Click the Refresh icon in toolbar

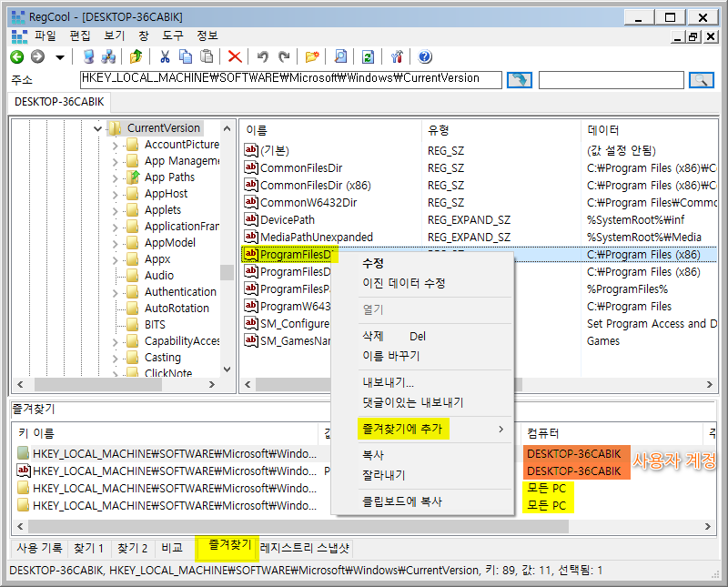[368, 56]
